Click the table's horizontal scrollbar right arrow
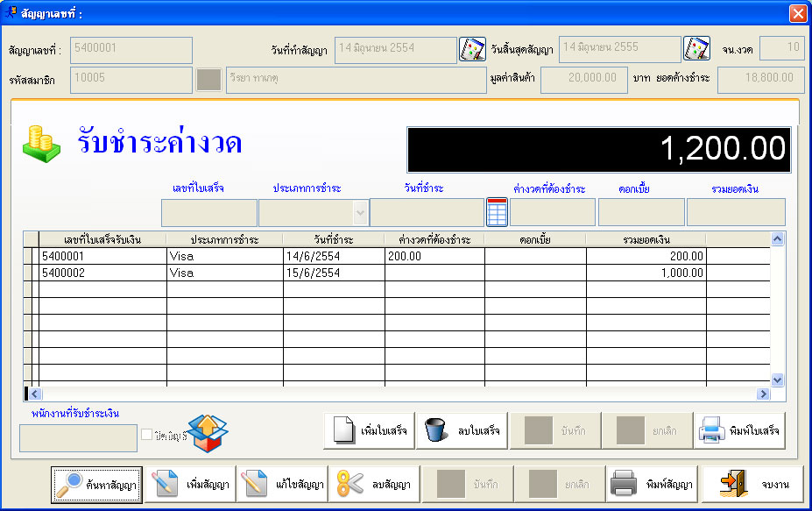812x511 pixels. [x=763, y=394]
